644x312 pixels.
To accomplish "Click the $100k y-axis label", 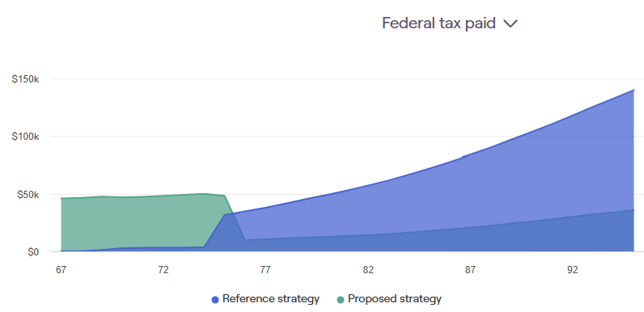I will 25,137.
